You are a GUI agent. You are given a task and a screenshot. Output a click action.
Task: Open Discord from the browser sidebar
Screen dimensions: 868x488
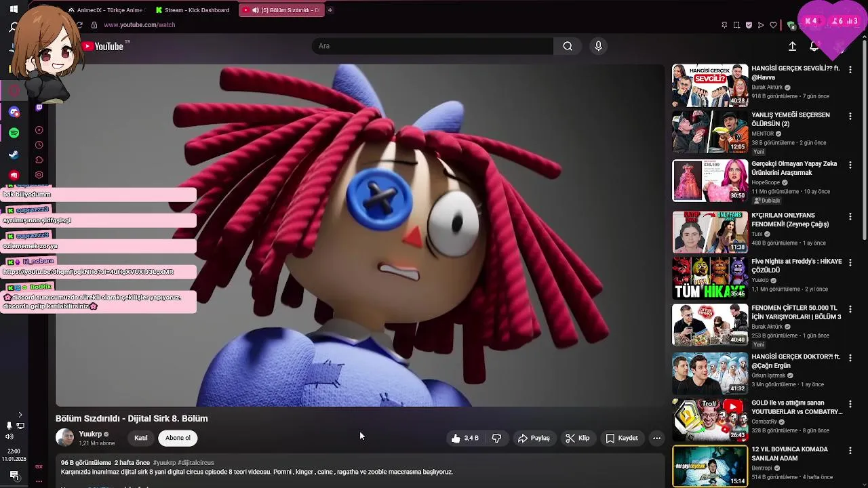(x=14, y=112)
